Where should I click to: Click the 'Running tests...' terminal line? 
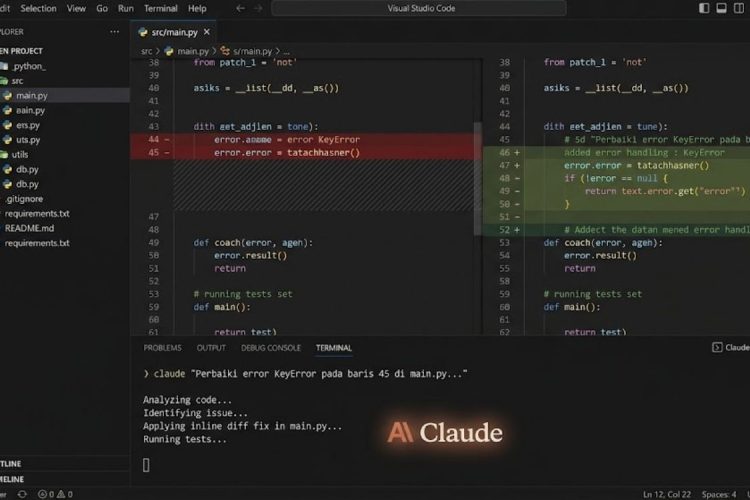[185, 439]
